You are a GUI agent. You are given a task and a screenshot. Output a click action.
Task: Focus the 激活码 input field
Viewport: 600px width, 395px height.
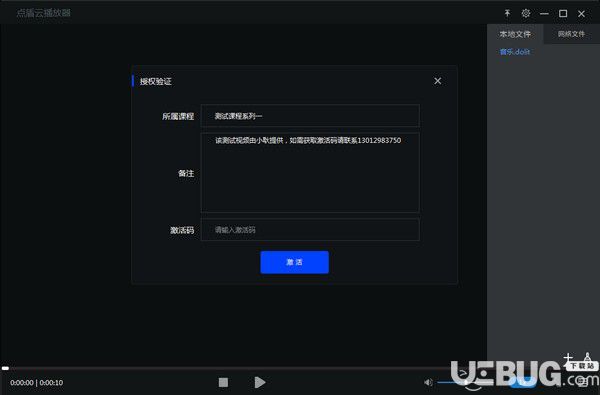[x=310, y=230]
